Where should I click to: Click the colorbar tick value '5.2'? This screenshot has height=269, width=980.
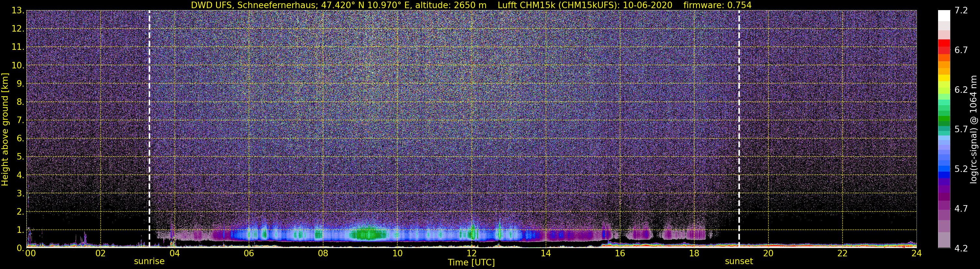pyautogui.click(x=961, y=169)
